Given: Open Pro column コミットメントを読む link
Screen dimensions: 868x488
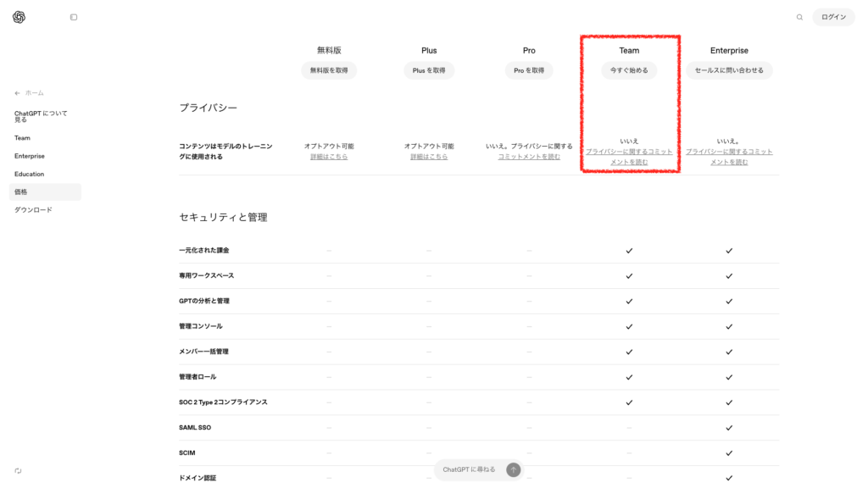Looking at the screenshot, I should (x=529, y=157).
